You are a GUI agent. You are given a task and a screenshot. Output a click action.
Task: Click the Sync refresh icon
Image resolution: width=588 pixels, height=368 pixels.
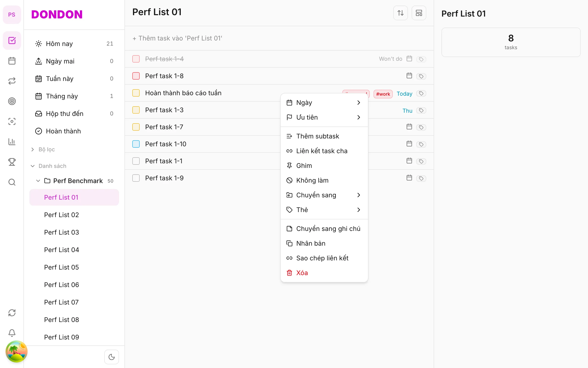tap(12, 313)
